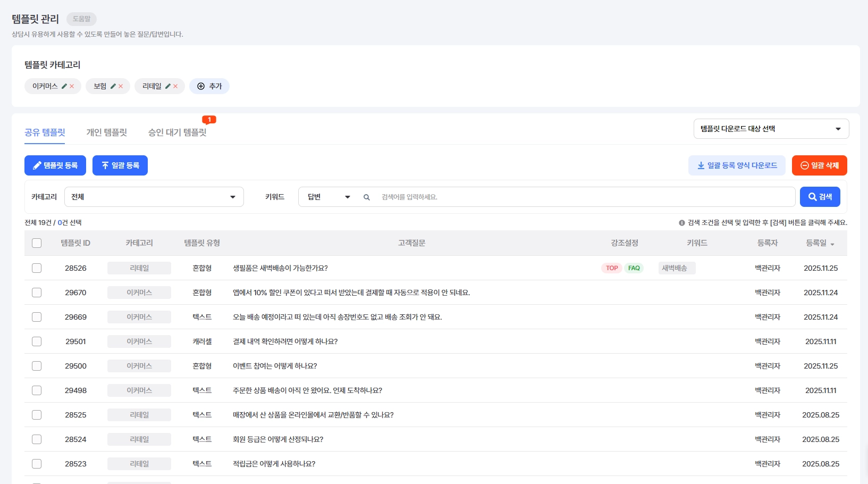Screen dimensions: 868x484
Task: Click the 혼합형 type cell in row 29500
Action: click(x=202, y=366)
